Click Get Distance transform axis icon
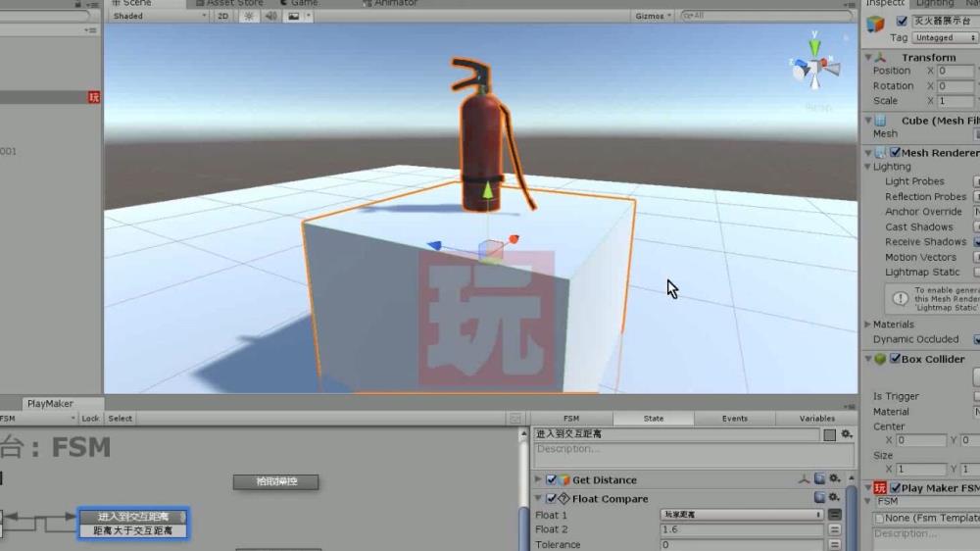This screenshot has width=980, height=551. (804, 479)
